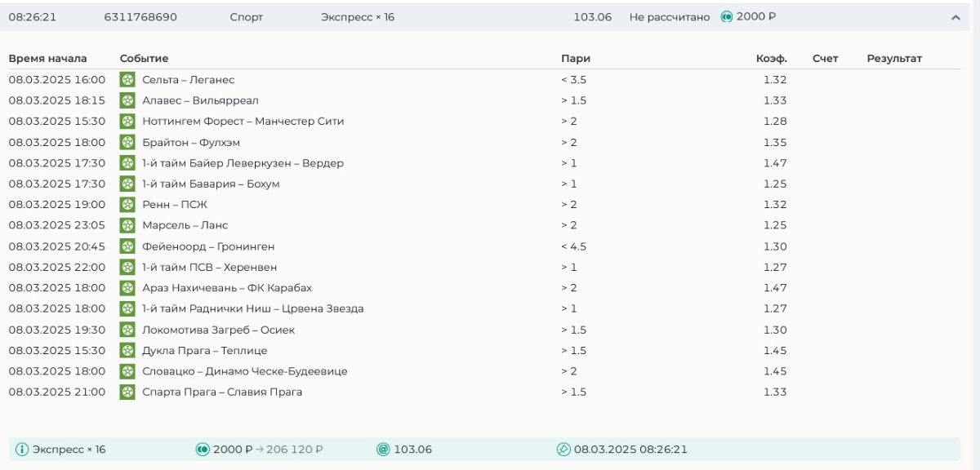Click football icon beside Ренн – ПСЖ
Viewport: 980px width, 470px height.
[127, 205]
